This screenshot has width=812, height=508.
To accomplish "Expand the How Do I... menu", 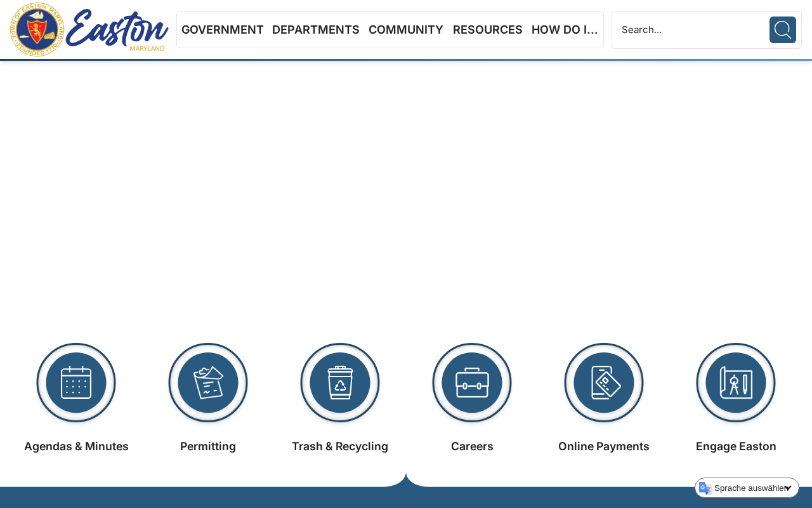I will (x=564, y=30).
